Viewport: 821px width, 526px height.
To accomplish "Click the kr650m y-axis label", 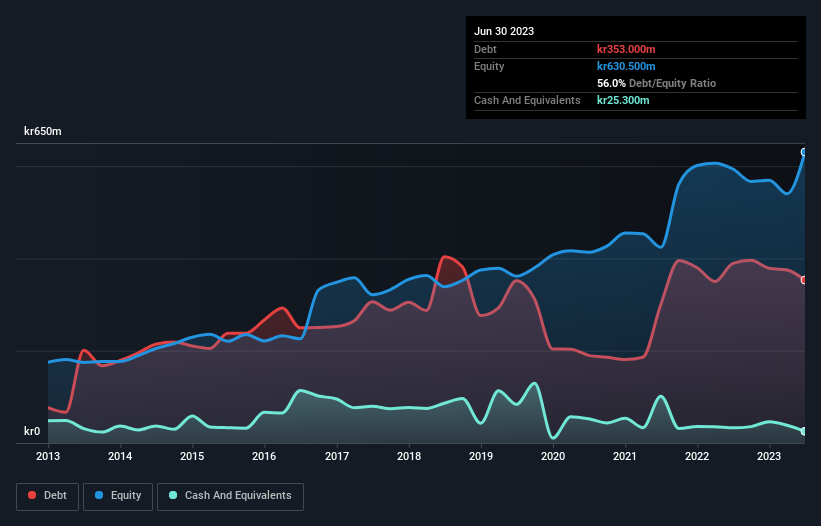I will pos(42,131).
